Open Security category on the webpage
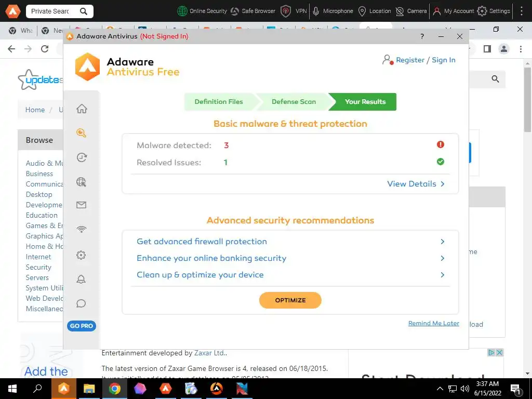This screenshot has width=532, height=399. 38,268
